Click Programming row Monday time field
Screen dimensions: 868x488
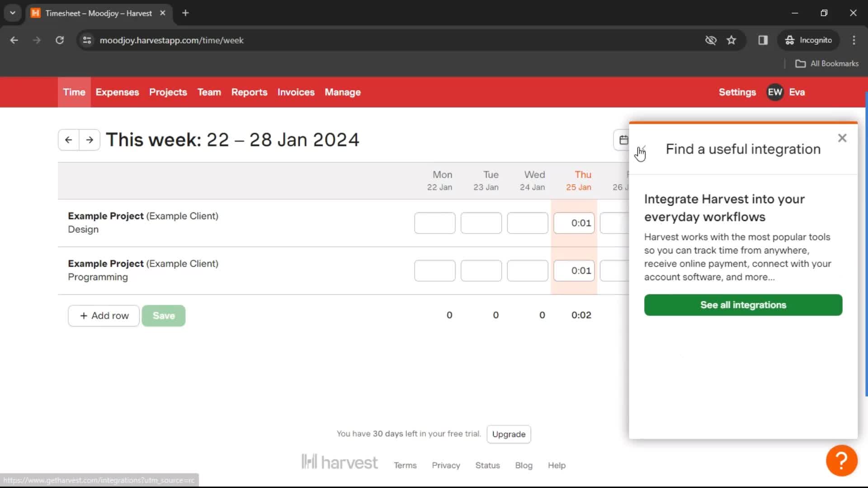[435, 271]
